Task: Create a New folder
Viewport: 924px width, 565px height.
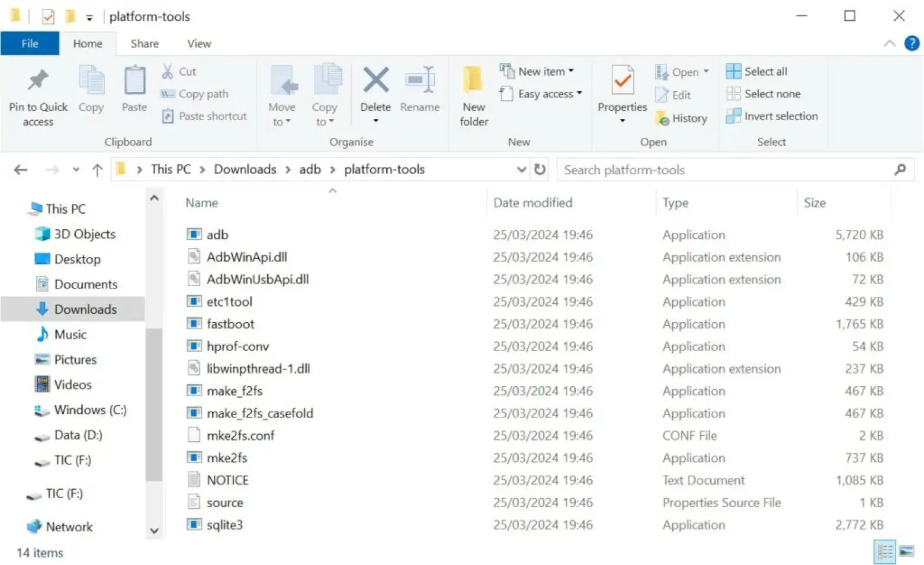Action: point(474,96)
